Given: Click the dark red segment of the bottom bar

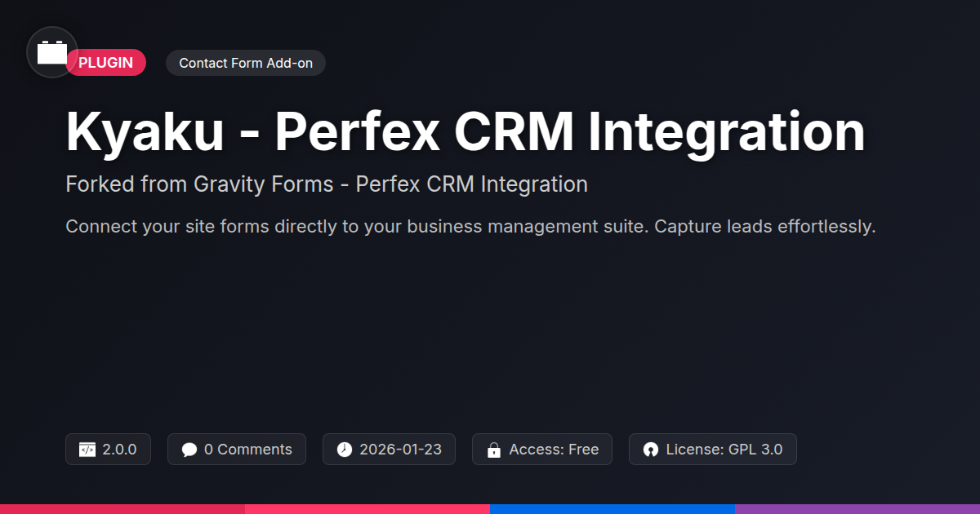Looking at the screenshot, I should 122,509.
